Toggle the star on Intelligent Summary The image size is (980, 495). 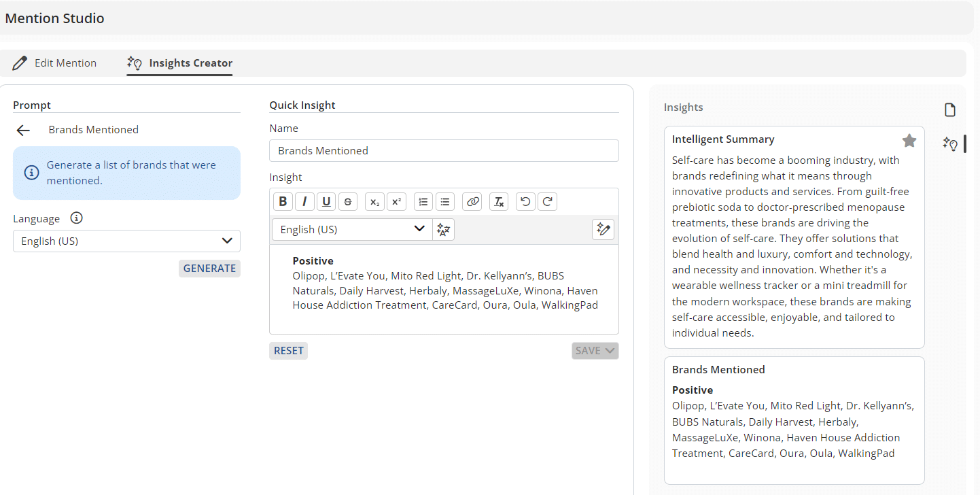coord(909,141)
